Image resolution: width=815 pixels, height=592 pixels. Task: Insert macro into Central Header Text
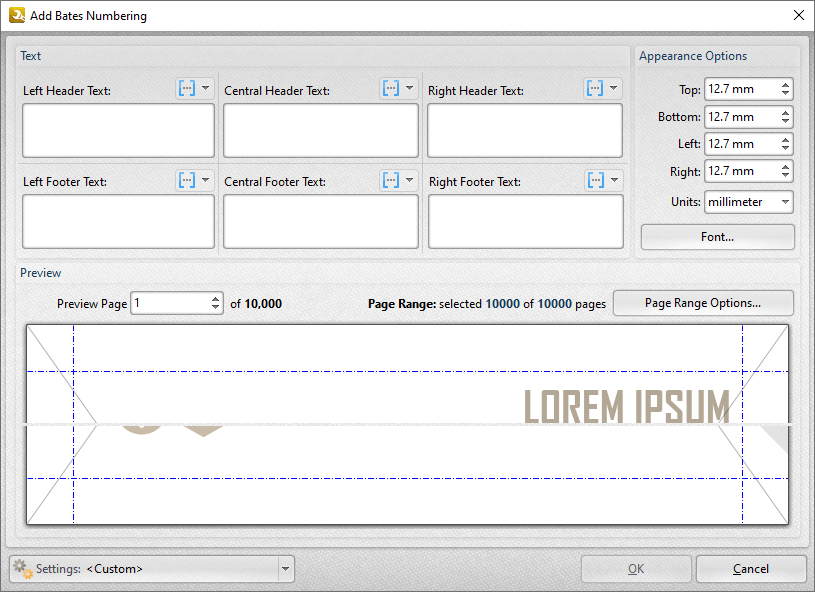(391, 87)
